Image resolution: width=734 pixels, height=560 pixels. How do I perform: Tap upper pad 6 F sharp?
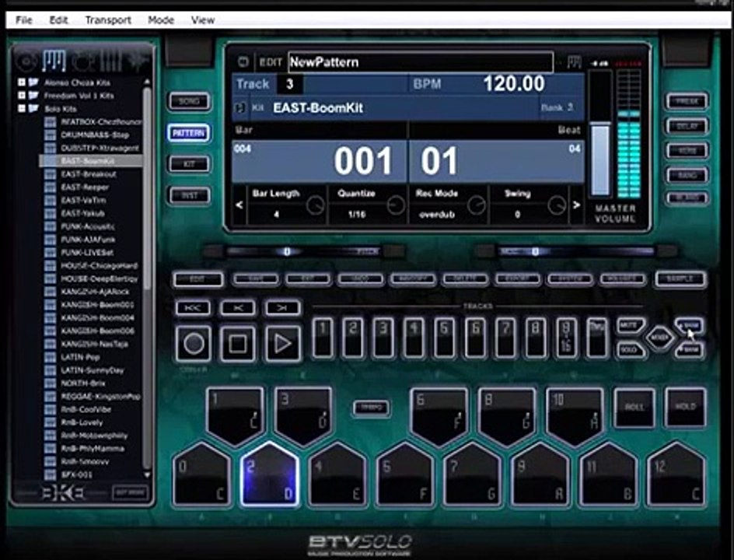click(439, 416)
